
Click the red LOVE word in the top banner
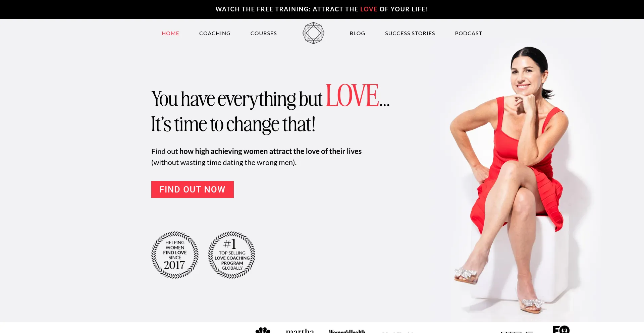369,9
